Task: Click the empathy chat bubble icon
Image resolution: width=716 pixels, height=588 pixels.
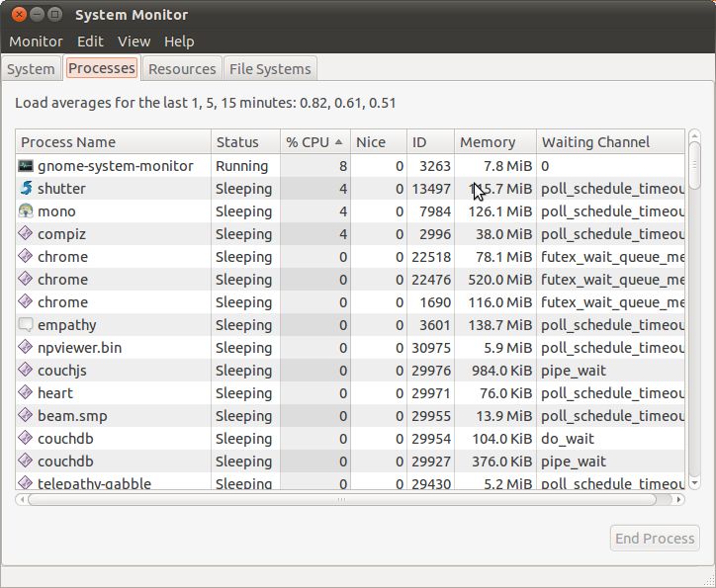Action: (25, 325)
